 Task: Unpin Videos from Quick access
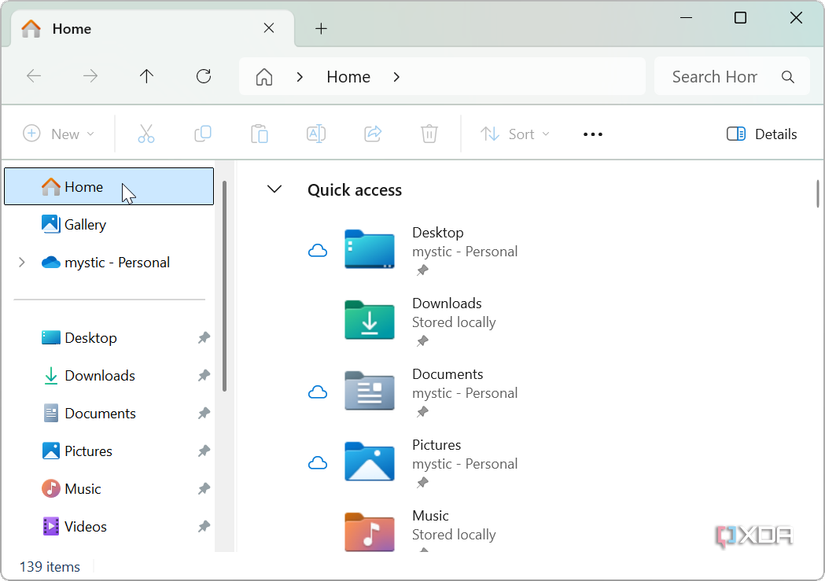pyautogui.click(x=203, y=526)
